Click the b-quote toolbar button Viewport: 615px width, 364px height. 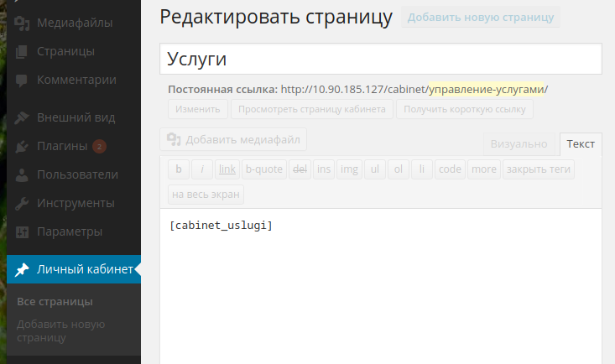(x=264, y=169)
